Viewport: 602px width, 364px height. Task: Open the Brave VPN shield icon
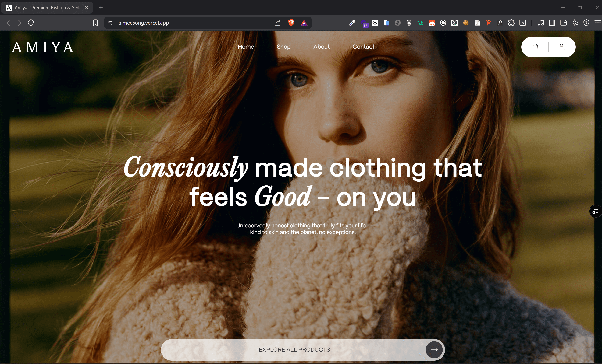(586, 23)
